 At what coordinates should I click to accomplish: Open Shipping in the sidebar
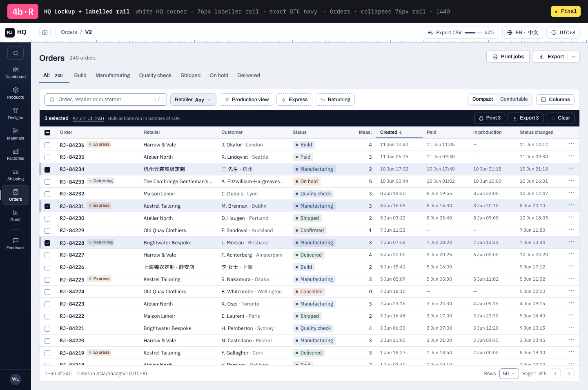click(x=16, y=175)
